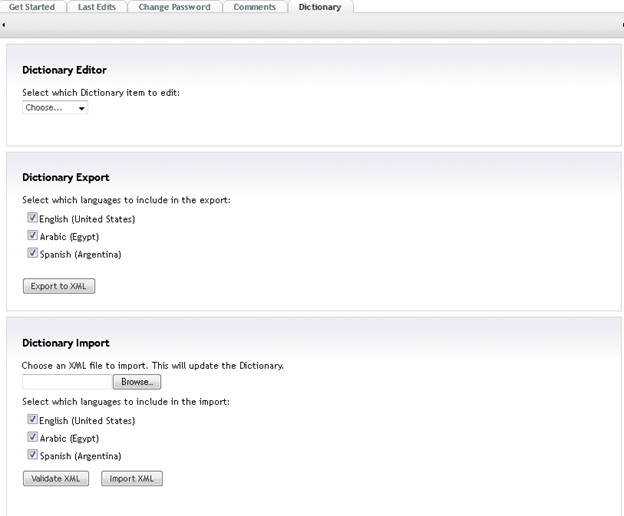This screenshot has width=624, height=516.
Task: Toggle Spanish (Argentina) in import languages
Action: click(33, 456)
